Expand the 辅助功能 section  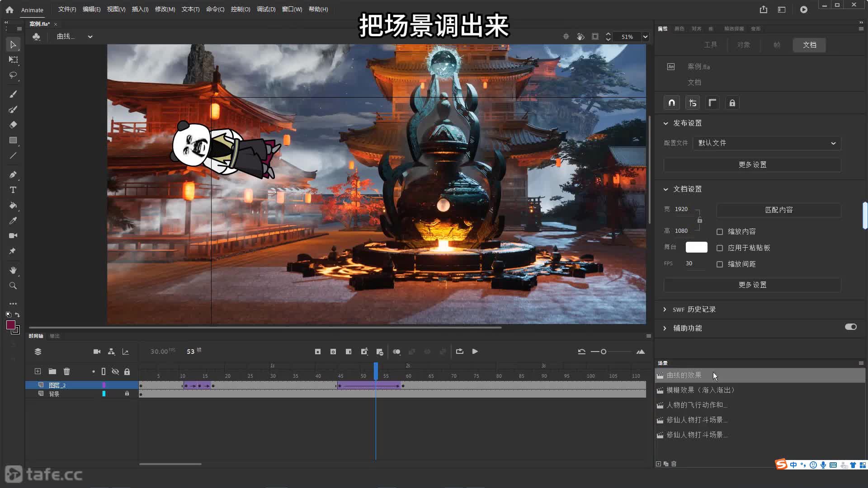(665, 328)
